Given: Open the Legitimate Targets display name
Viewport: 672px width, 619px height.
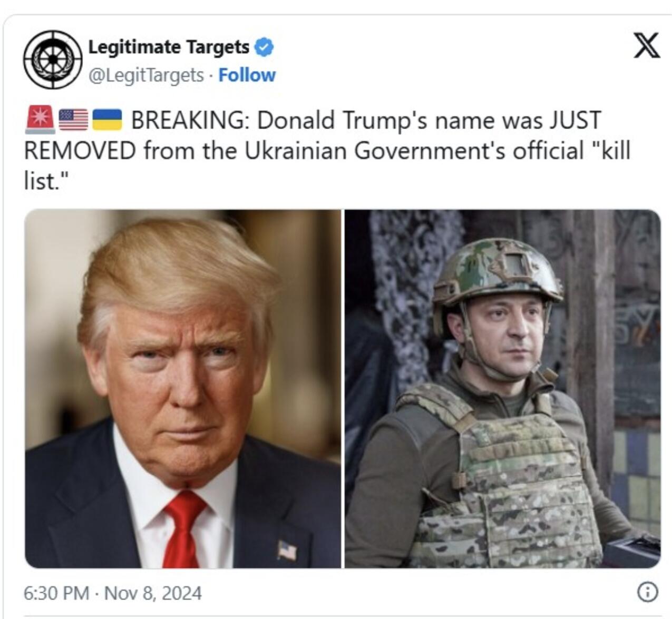Looking at the screenshot, I should (x=169, y=47).
